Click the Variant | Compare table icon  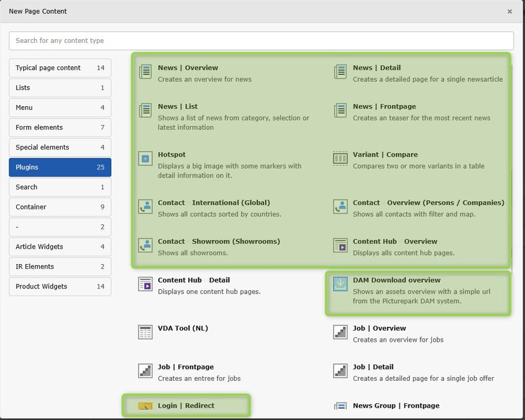(x=340, y=158)
